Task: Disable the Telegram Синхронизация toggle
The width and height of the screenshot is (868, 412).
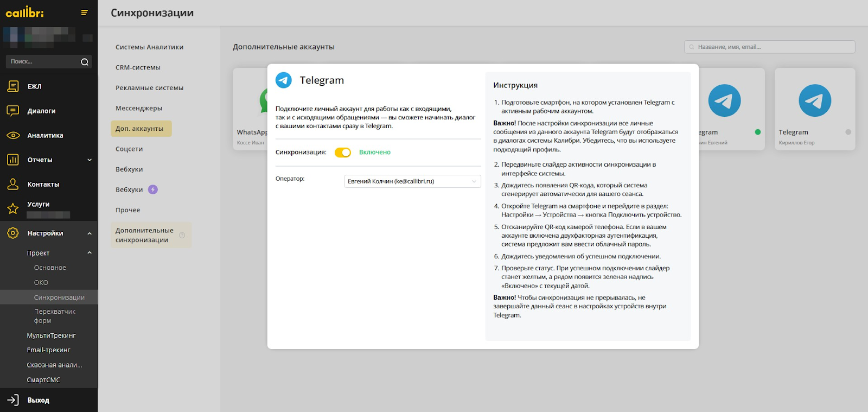Action: pos(342,153)
